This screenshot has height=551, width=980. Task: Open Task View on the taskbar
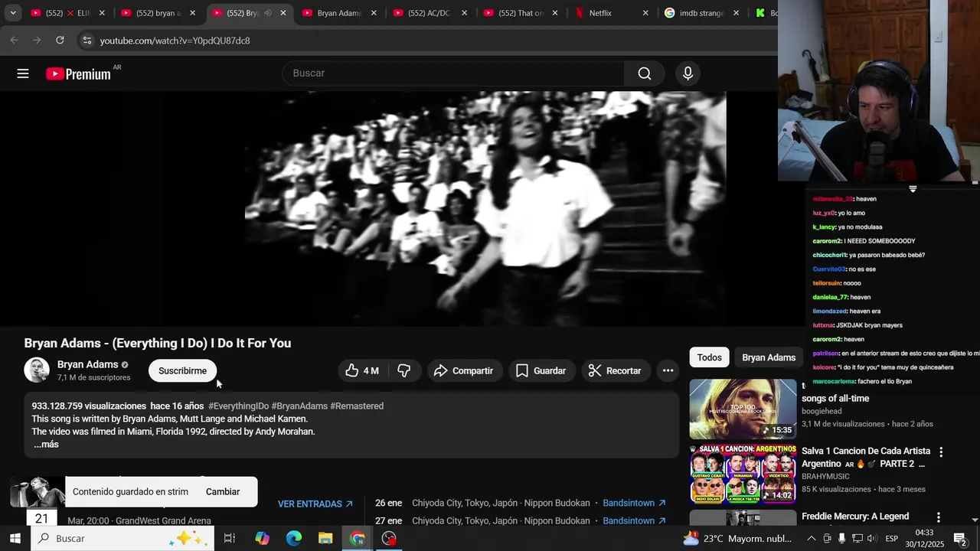(x=229, y=538)
